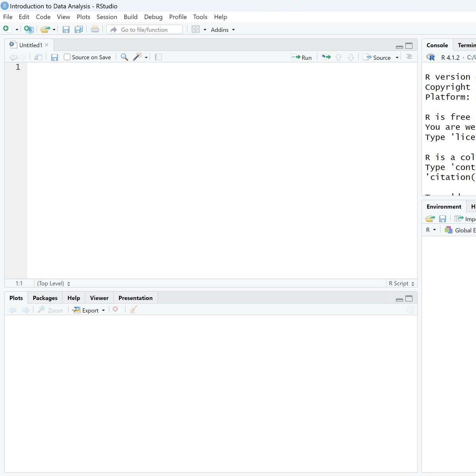Re-run the previous code region
This screenshot has height=476, width=476.
[326, 57]
